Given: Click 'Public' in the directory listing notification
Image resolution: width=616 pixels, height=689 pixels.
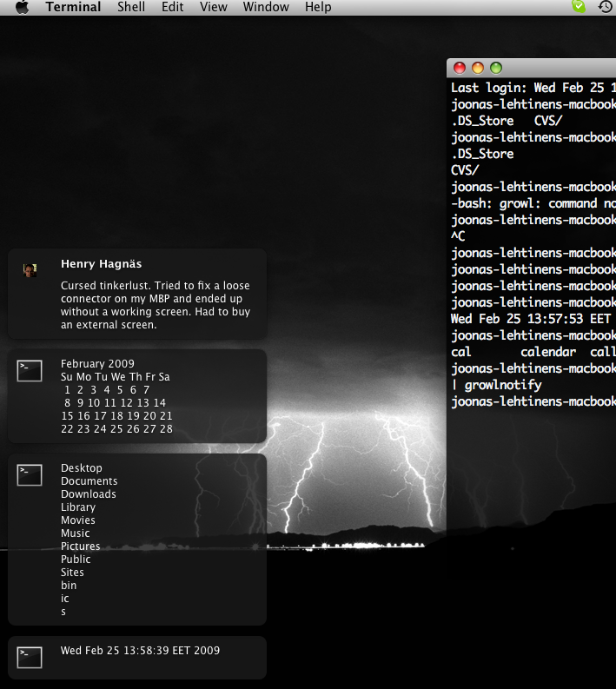Looking at the screenshot, I should point(76,560).
